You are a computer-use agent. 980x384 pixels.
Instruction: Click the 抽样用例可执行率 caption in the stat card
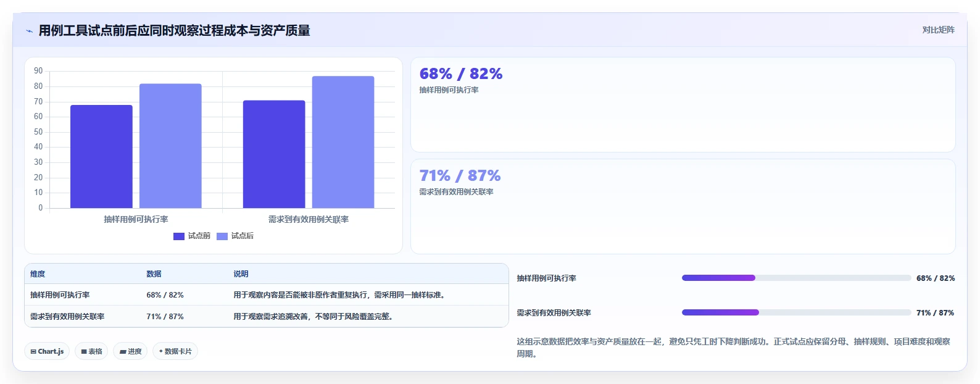tap(449, 90)
